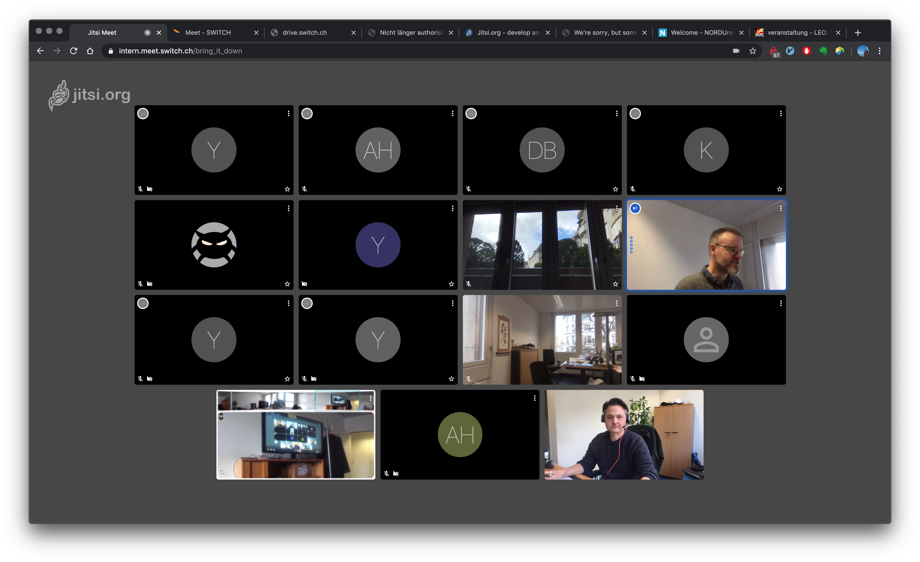
Task: Open the three-dot menu on the DB tile
Action: coord(617,114)
